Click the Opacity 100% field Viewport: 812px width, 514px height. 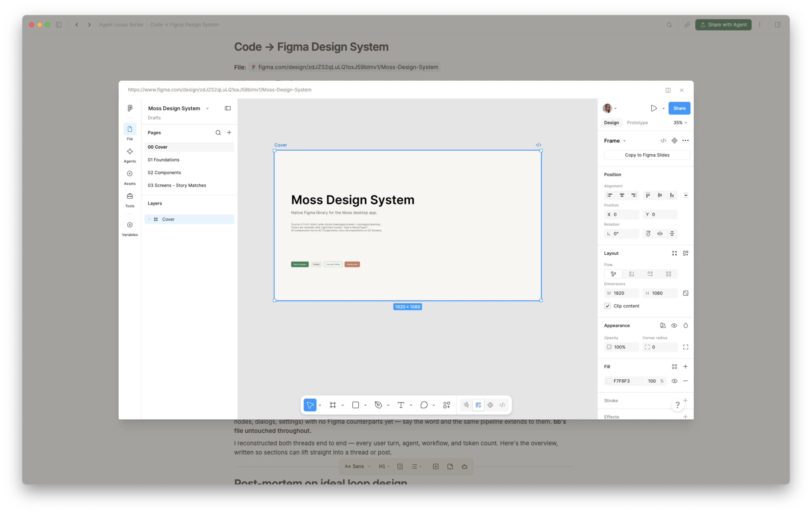pyautogui.click(x=621, y=347)
